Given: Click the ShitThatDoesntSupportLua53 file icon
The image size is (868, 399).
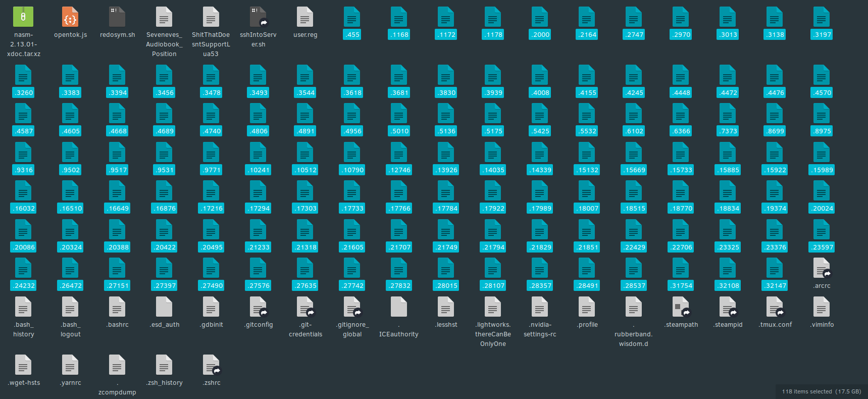Looking at the screenshot, I should [211, 17].
